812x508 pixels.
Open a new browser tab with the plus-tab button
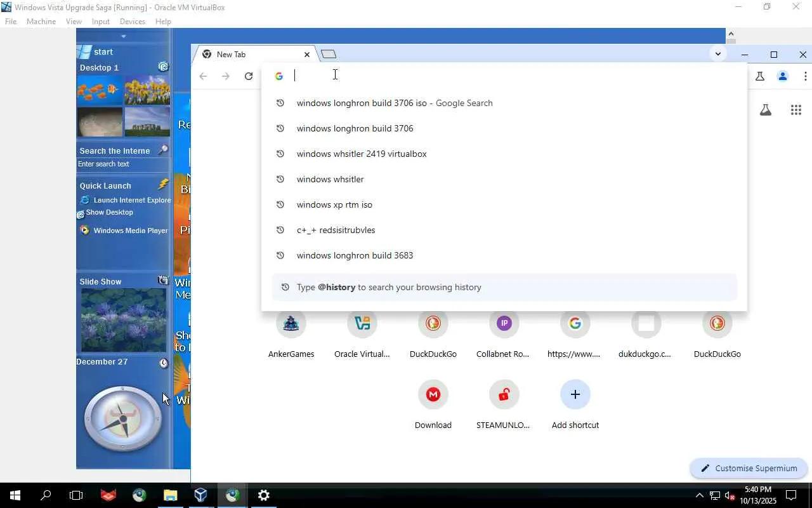click(329, 54)
